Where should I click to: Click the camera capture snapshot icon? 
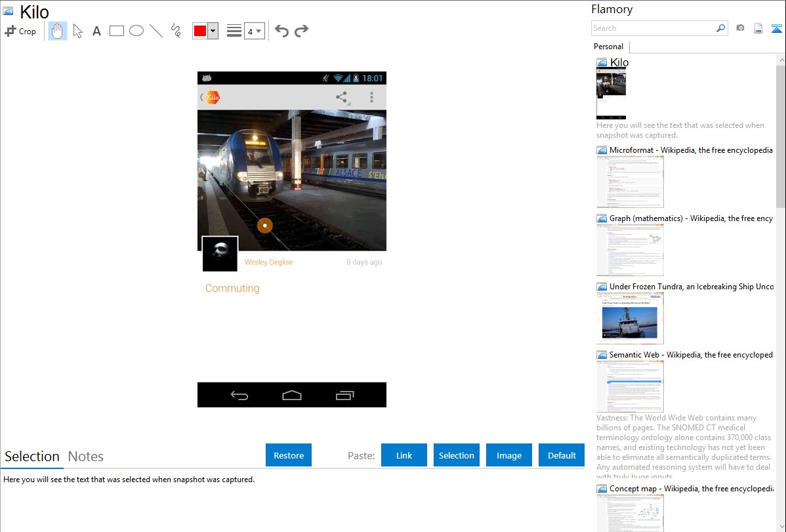coord(740,28)
